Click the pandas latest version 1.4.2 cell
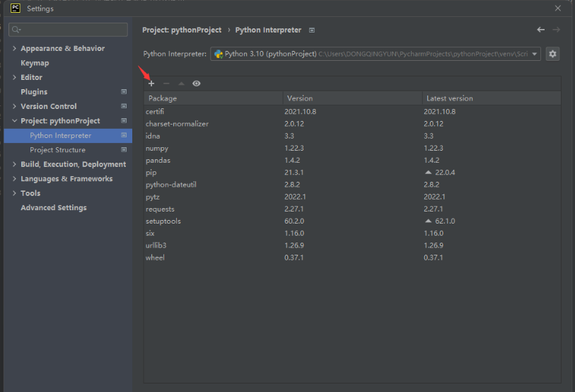This screenshot has height=392, width=575. click(431, 160)
